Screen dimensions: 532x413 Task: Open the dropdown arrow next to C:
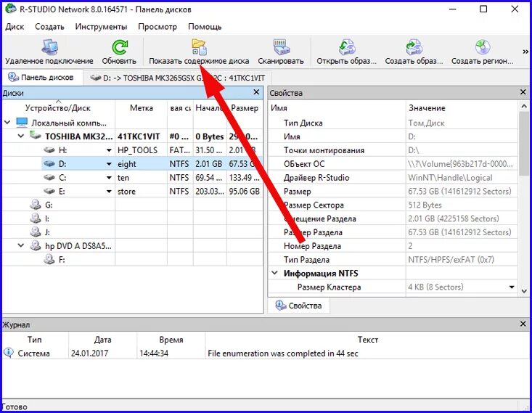tap(109, 178)
